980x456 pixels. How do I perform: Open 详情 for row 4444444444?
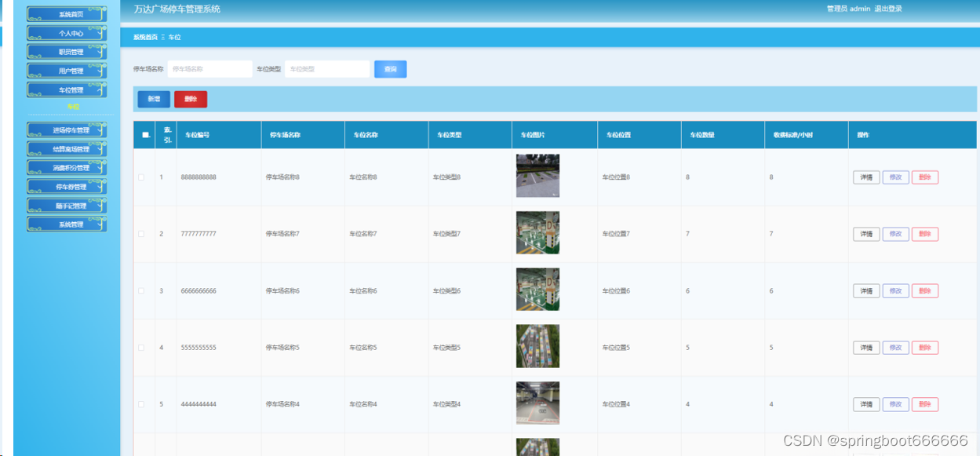click(866, 404)
